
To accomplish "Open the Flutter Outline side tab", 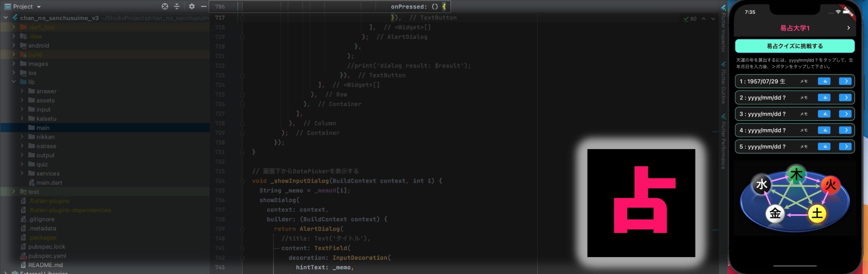I will [x=723, y=85].
